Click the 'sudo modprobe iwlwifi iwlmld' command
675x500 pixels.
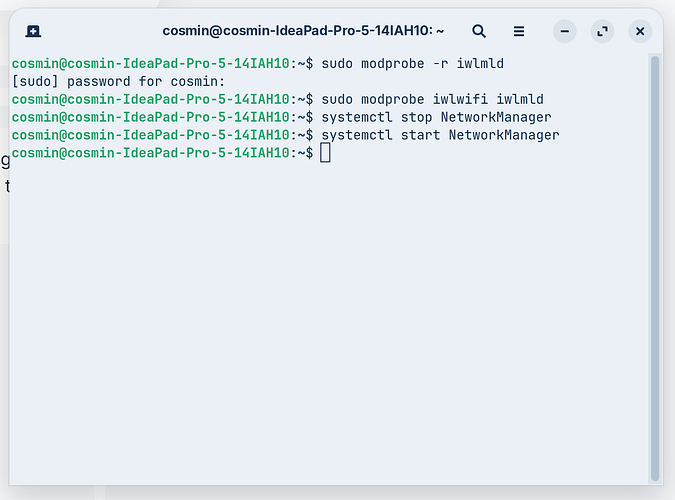click(432, 99)
